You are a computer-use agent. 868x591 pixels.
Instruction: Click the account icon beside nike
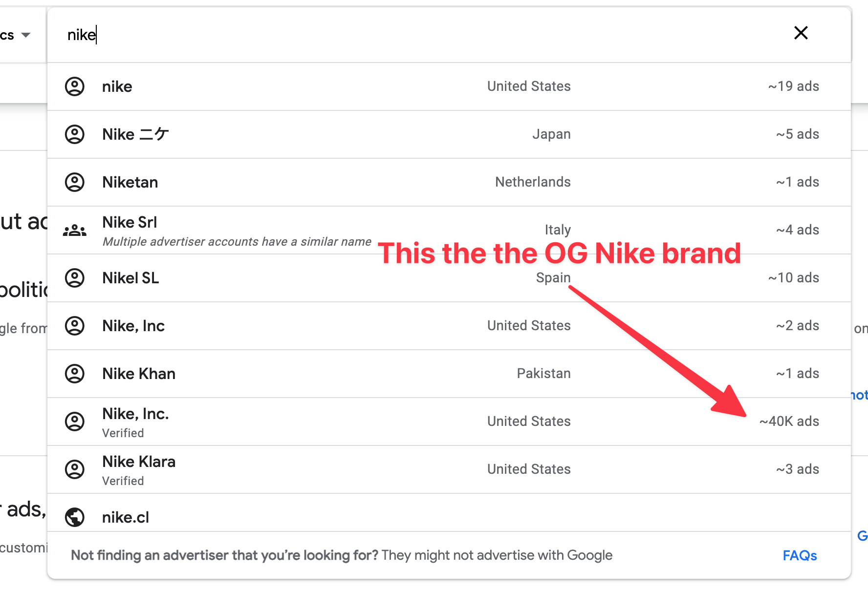pos(75,86)
